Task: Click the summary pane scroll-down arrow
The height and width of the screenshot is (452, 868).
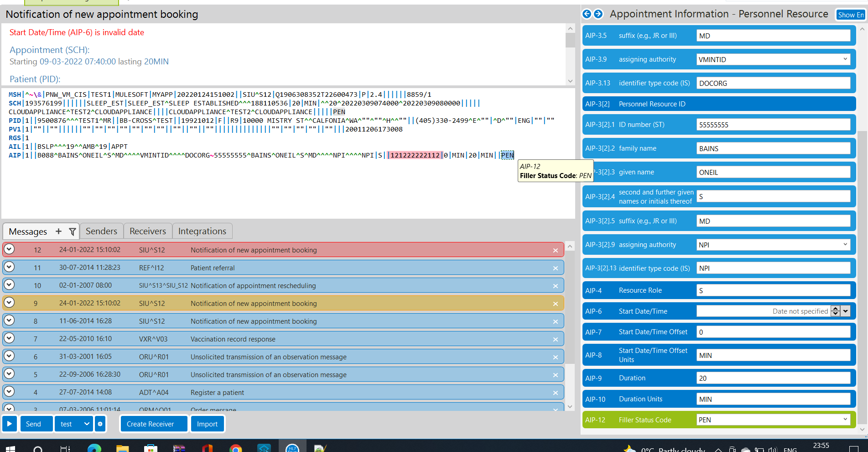Action: pyautogui.click(x=570, y=81)
